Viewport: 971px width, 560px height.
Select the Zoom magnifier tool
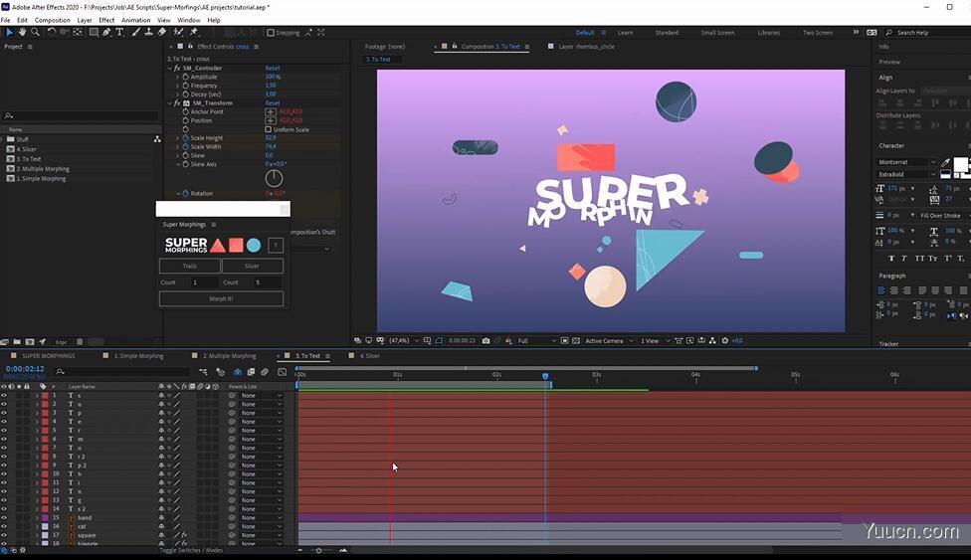click(35, 32)
